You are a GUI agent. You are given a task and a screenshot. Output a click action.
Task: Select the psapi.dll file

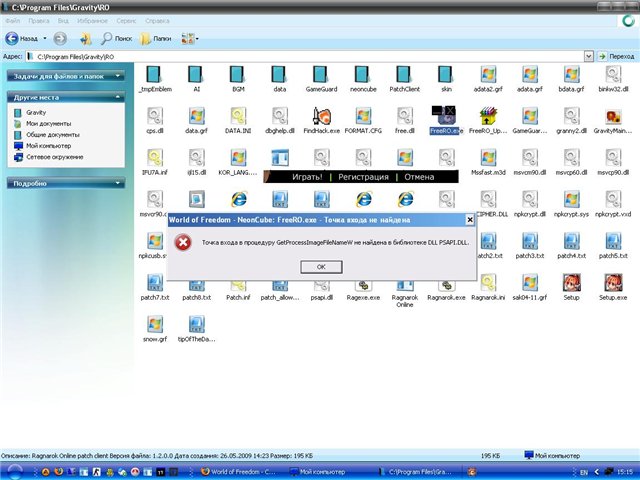click(321, 287)
